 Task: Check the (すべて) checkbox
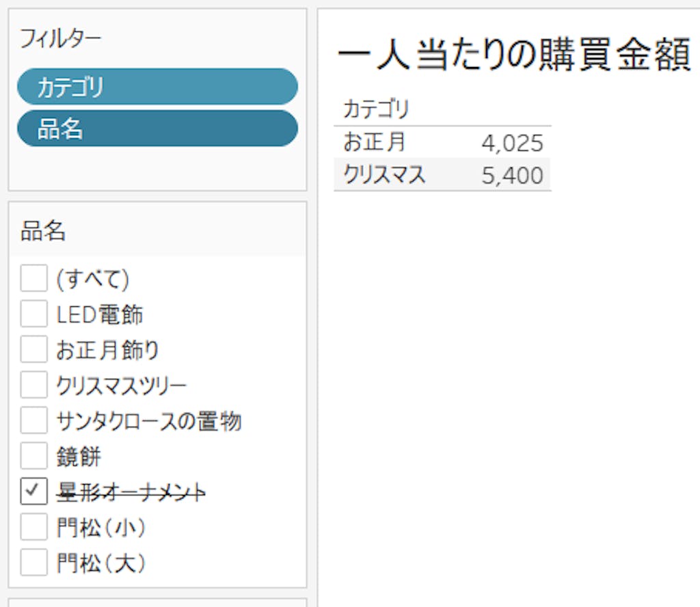pos(33,278)
